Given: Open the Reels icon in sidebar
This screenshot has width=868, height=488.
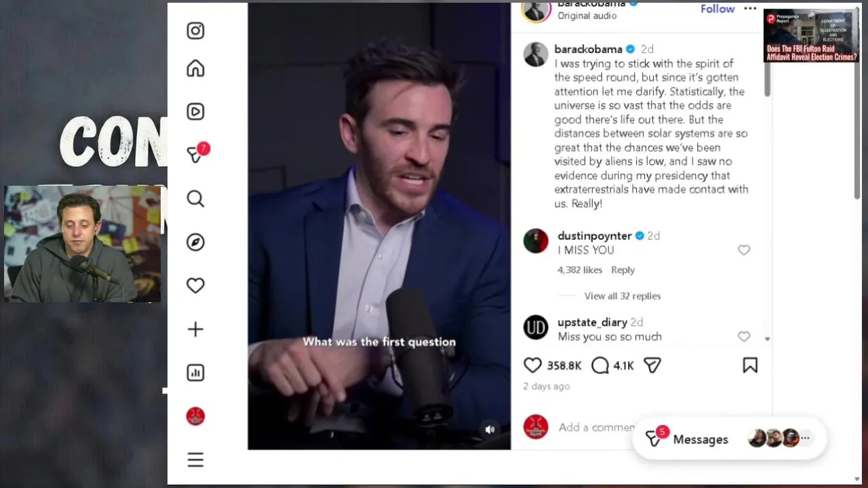Looking at the screenshot, I should (x=195, y=111).
